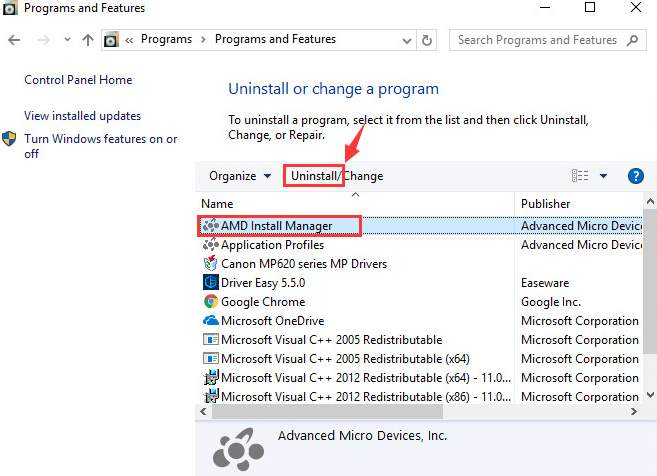Open the blue Help icon

pos(636,176)
